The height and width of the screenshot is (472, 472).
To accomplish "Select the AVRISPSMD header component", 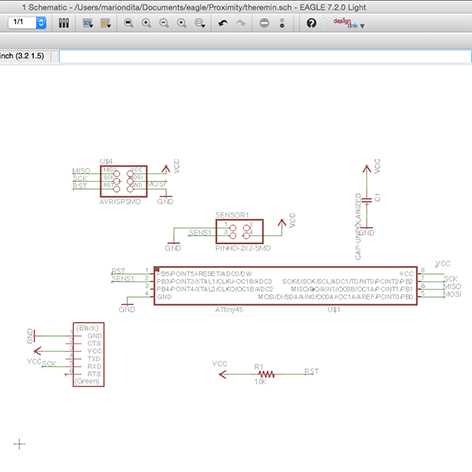I will [x=124, y=181].
